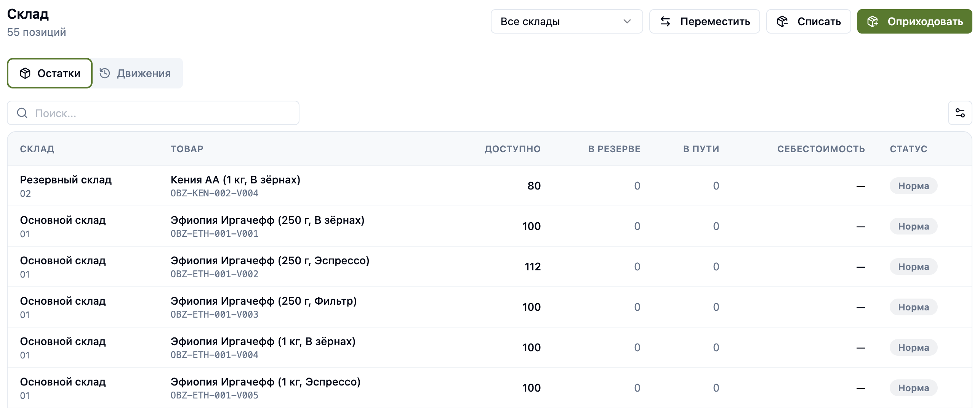Click the В ПУТИ column header
Screen dimensions: 980x408
701,149
